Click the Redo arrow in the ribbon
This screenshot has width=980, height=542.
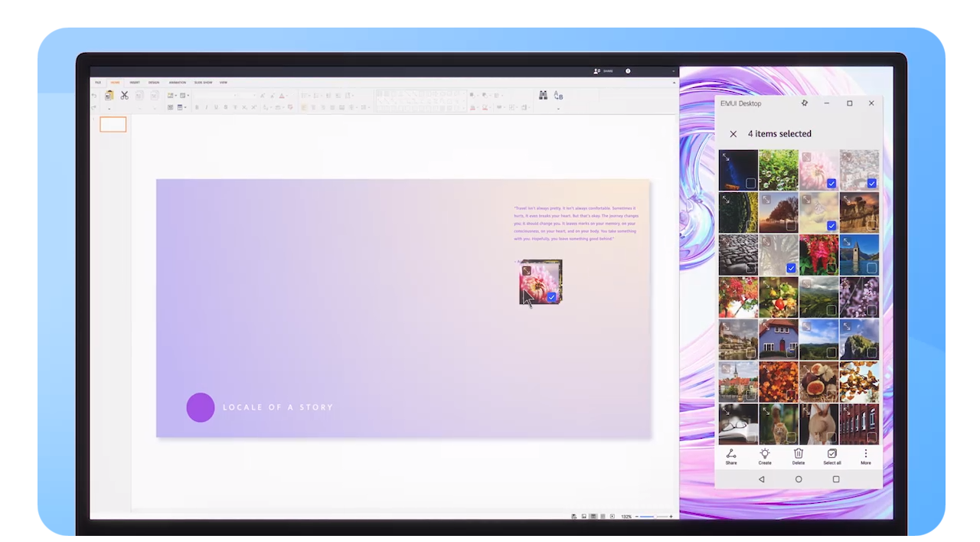pyautogui.click(x=94, y=107)
